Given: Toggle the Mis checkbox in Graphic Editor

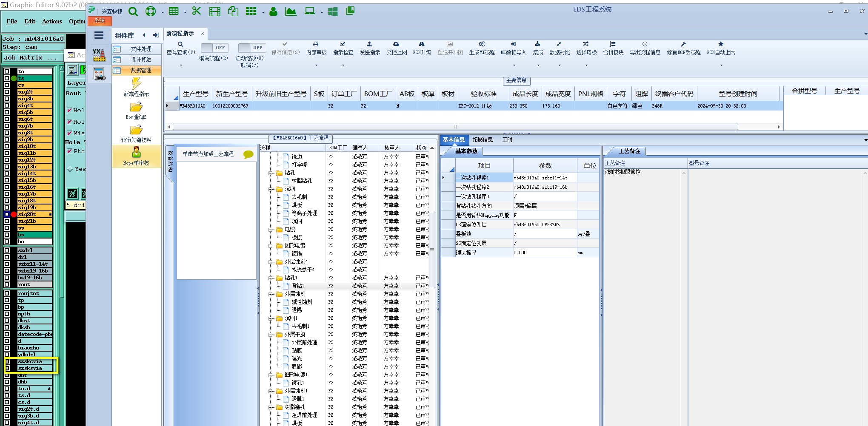Looking at the screenshot, I should (x=69, y=133).
